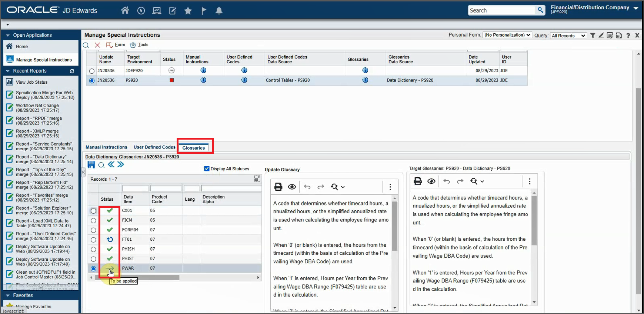Open the flag icon in top bar
Viewport: 644px width, 314px height.
pos(204,11)
